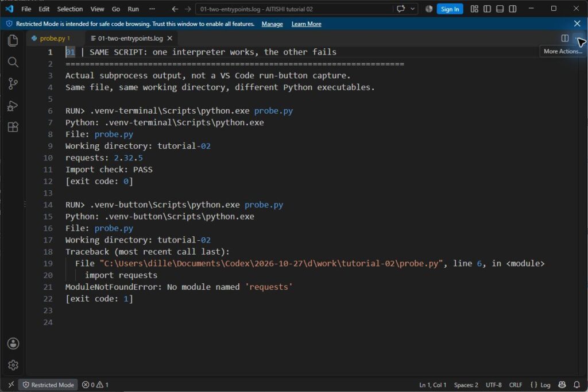Open the Run and Debug view
This screenshot has height=392, width=588.
click(x=13, y=106)
